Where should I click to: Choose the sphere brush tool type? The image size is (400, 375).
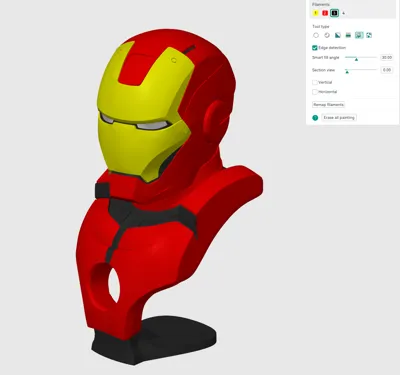click(x=327, y=35)
